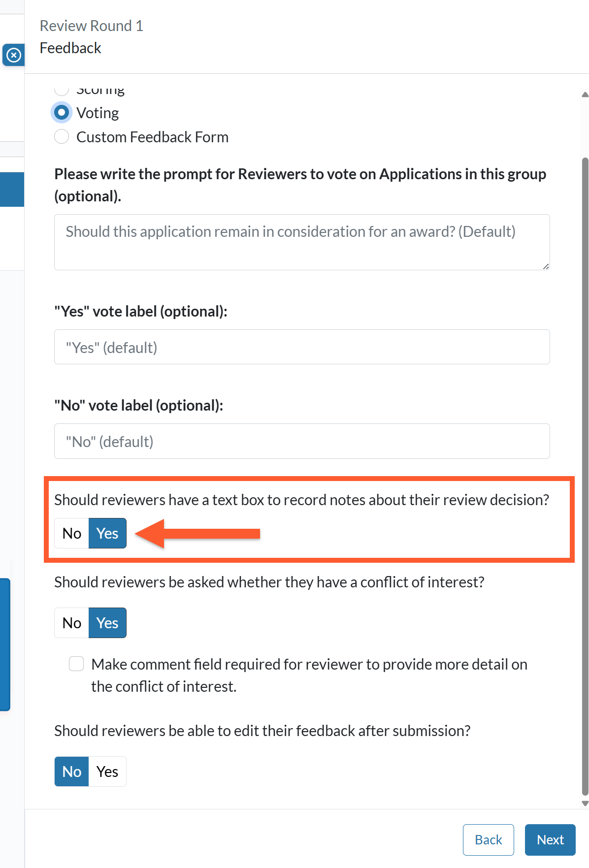Screen dimensions: 589x868
Task: Select the Custom Feedback Form option
Action: tap(62, 137)
